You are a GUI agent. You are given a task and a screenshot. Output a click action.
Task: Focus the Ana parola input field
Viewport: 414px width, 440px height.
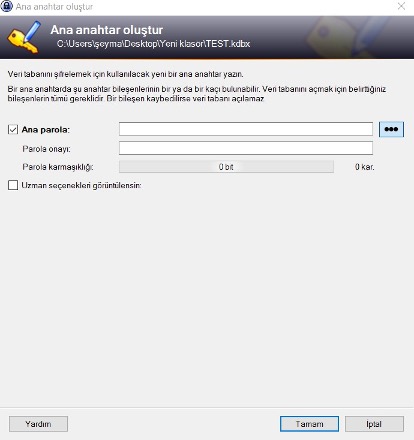click(x=246, y=129)
